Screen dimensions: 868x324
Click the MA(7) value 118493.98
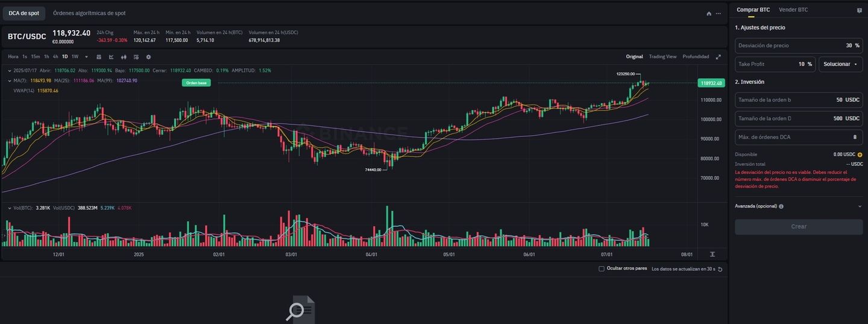40,80
